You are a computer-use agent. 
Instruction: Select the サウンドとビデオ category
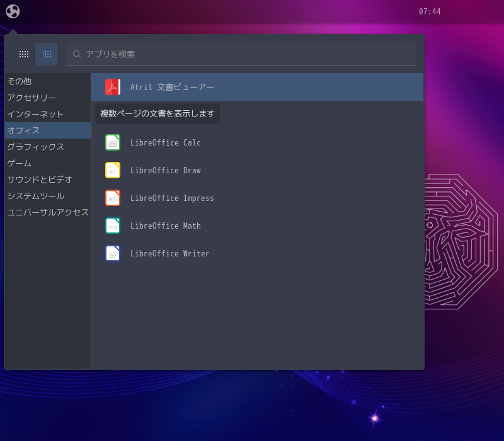(x=48, y=180)
